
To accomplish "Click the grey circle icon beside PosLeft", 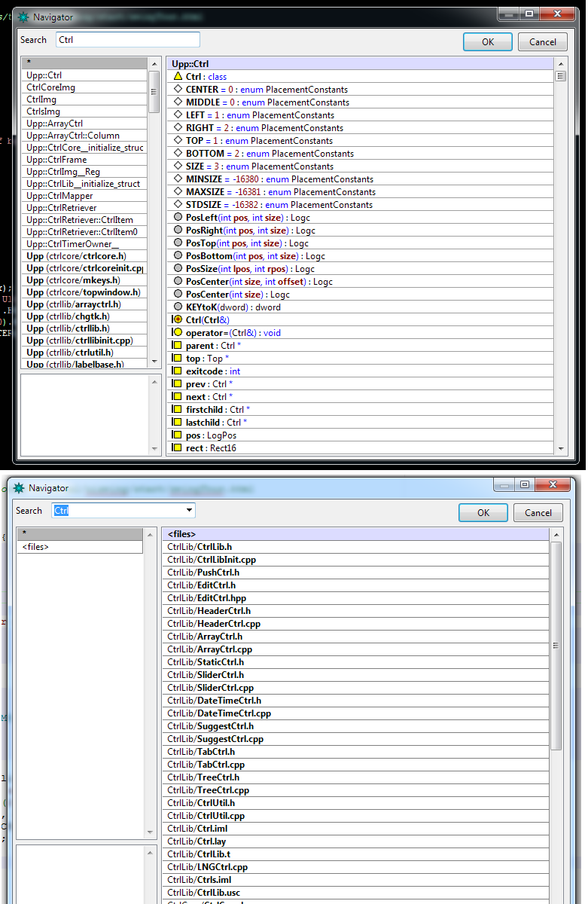I will (x=178, y=218).
